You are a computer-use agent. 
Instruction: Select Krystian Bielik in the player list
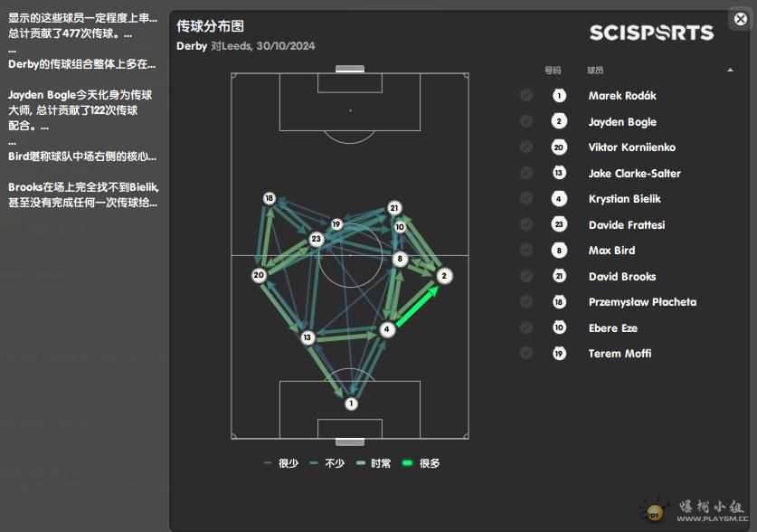(x=624, y=199)
